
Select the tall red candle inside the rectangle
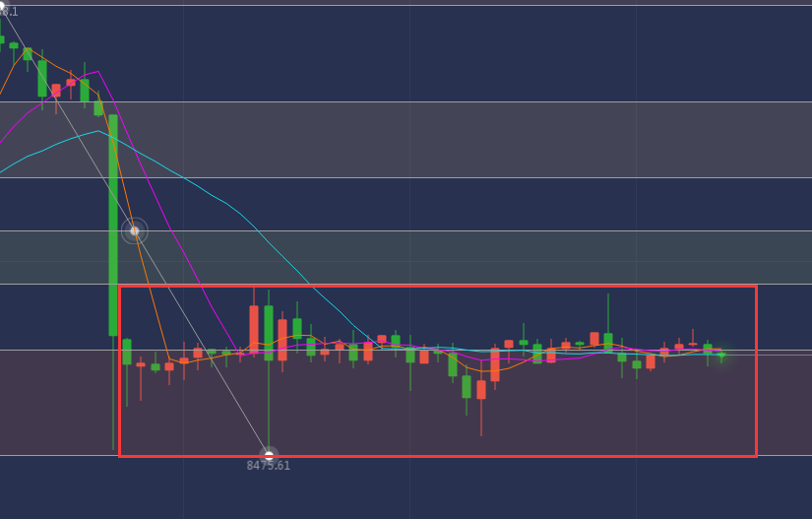[254, 330]
